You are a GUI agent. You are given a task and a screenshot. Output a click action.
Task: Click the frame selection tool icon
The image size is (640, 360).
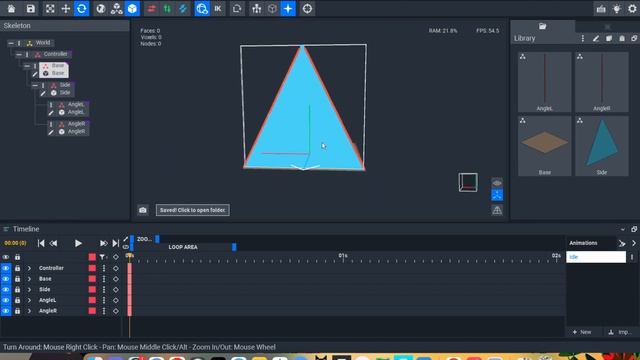click(x=50, y=9)
